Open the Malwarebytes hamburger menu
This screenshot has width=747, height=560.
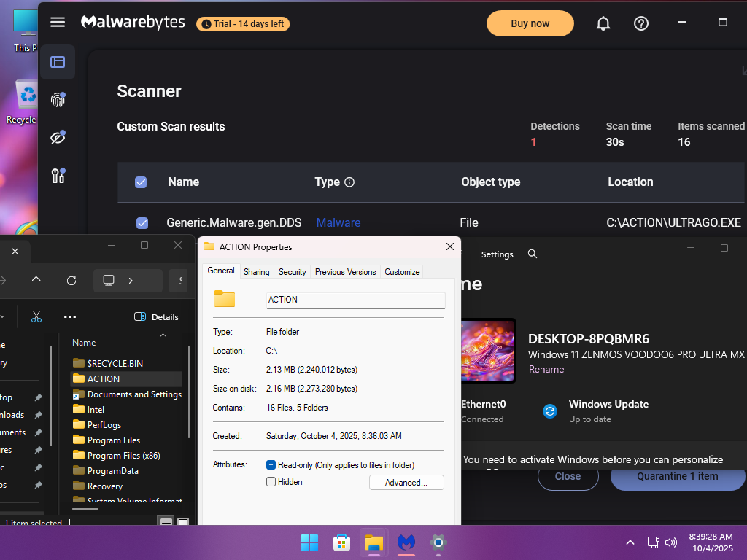coord(58,23)
